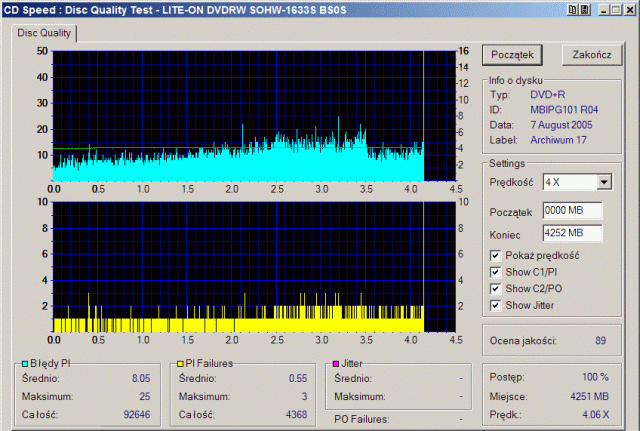The image size is (640, 431).
Task: Click the date 7 August 2005
Action: (x=561, y=125)
